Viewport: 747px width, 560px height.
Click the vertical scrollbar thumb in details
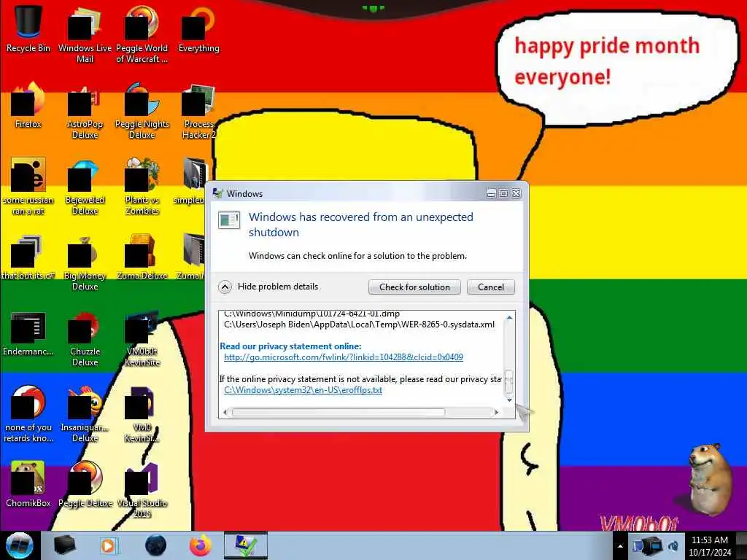click(x=508, y=382)
